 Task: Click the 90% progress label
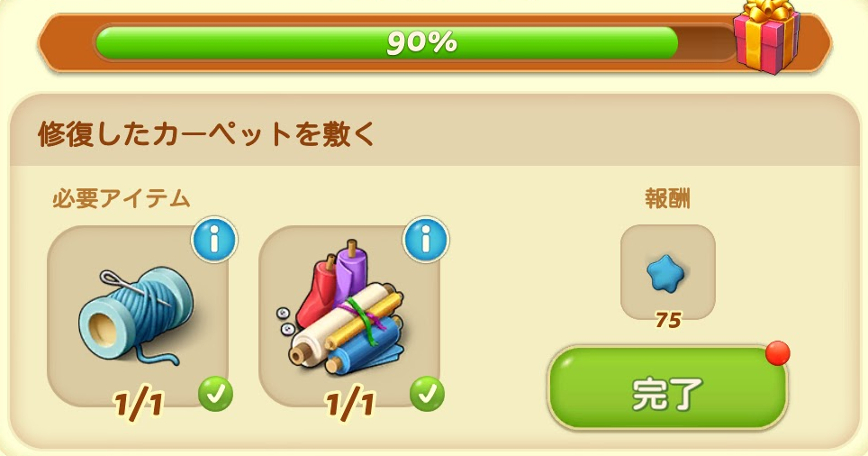tap(421, 42)
